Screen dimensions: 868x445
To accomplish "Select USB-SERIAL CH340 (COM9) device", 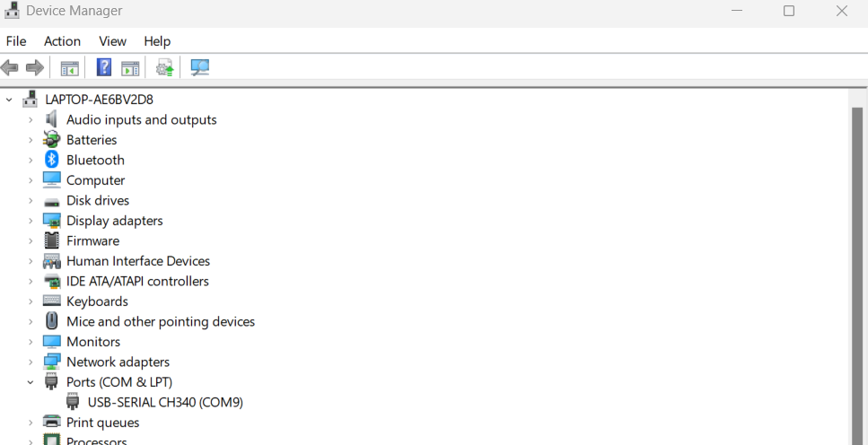I will (165, 403).
